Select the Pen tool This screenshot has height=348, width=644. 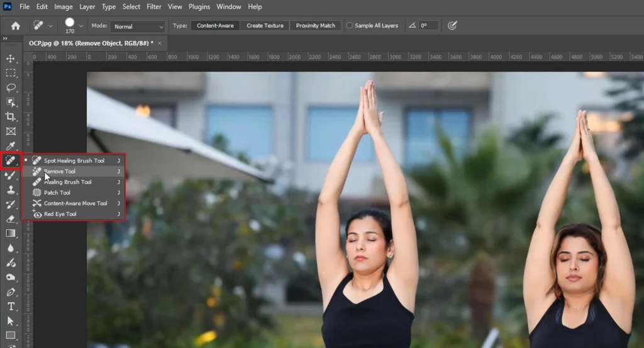pyautogui.click(x=11, y=292)
